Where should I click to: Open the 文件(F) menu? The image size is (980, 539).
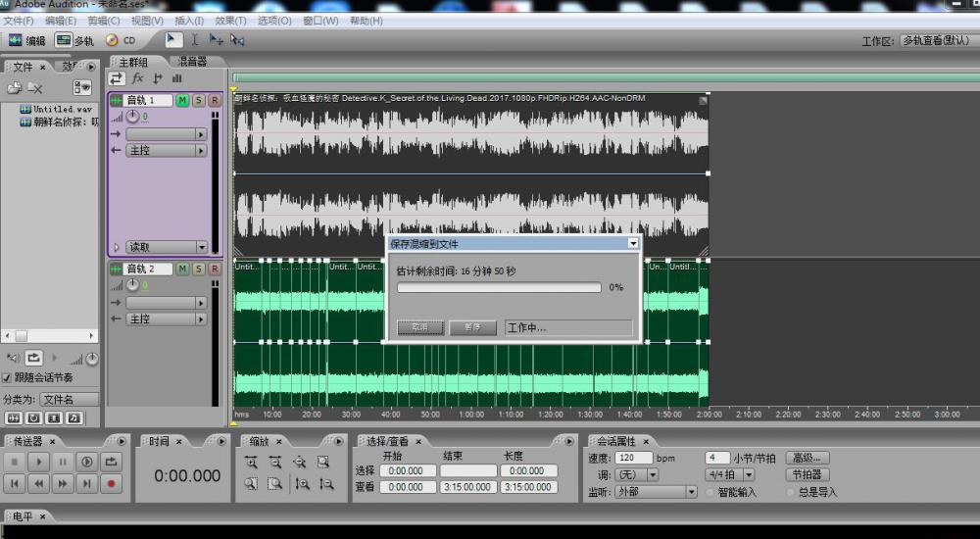point(18,21)
